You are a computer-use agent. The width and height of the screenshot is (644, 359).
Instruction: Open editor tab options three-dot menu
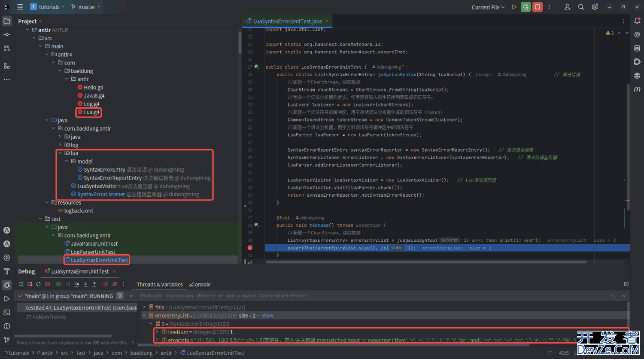[x=623, y=21]
